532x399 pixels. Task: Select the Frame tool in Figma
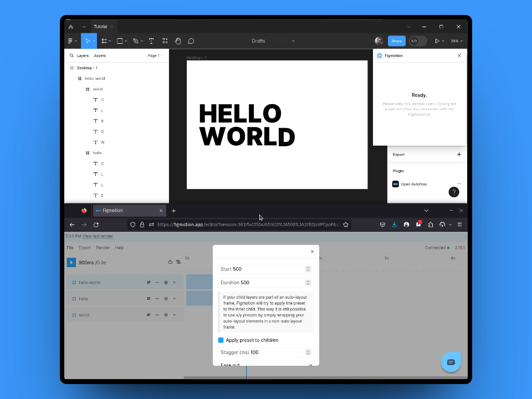point(104,41)
